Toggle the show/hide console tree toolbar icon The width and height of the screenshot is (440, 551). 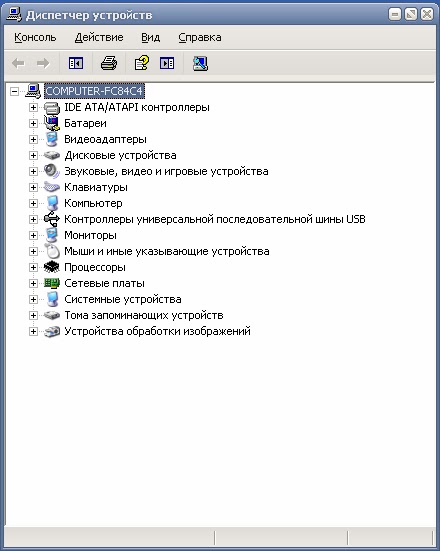(76, 63)
